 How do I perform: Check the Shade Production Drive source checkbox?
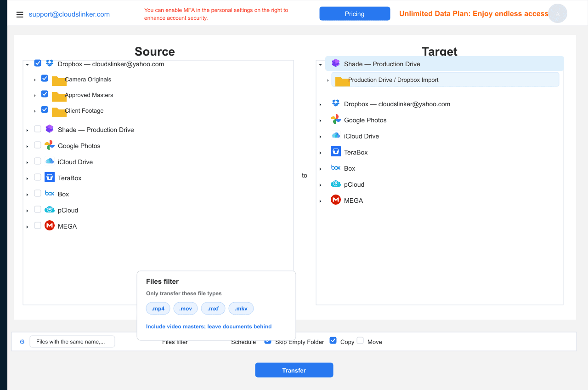pyautogui.click(x=38, y=129)
